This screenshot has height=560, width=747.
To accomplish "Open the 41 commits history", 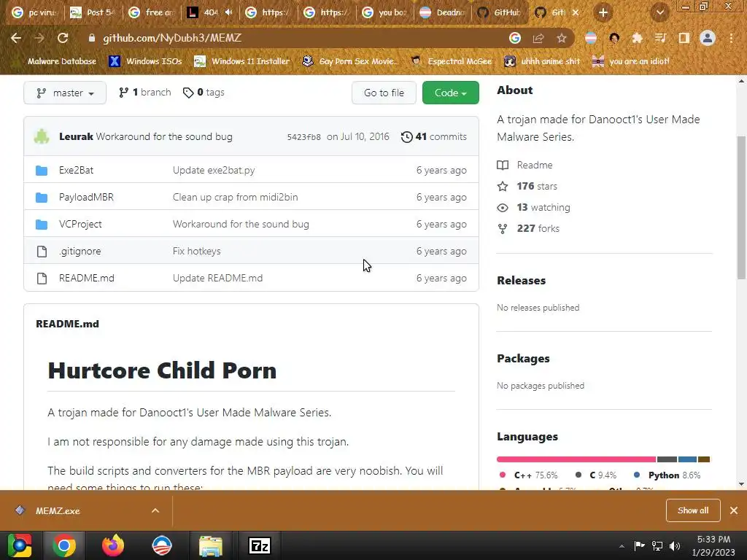I will 434,137.
